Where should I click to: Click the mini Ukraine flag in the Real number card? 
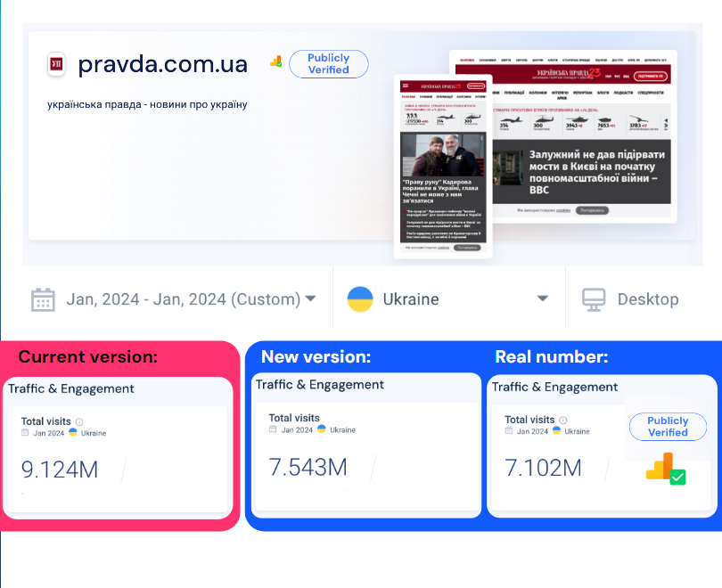(555, 429)
